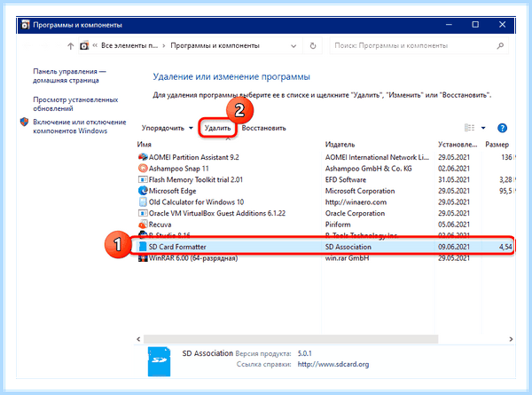Click publisher EFD Software
532x395 pixels.
pyautogui.click(x=346, y=179)
